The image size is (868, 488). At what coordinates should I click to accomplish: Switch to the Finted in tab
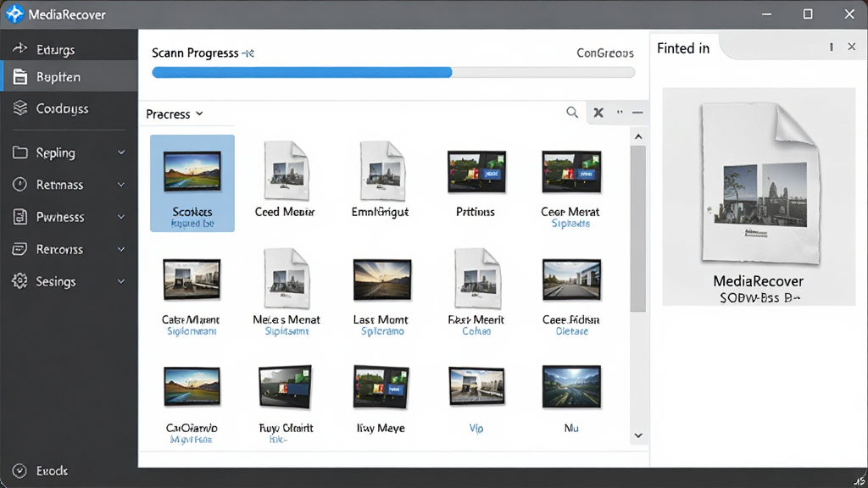(x=683, y=48)
